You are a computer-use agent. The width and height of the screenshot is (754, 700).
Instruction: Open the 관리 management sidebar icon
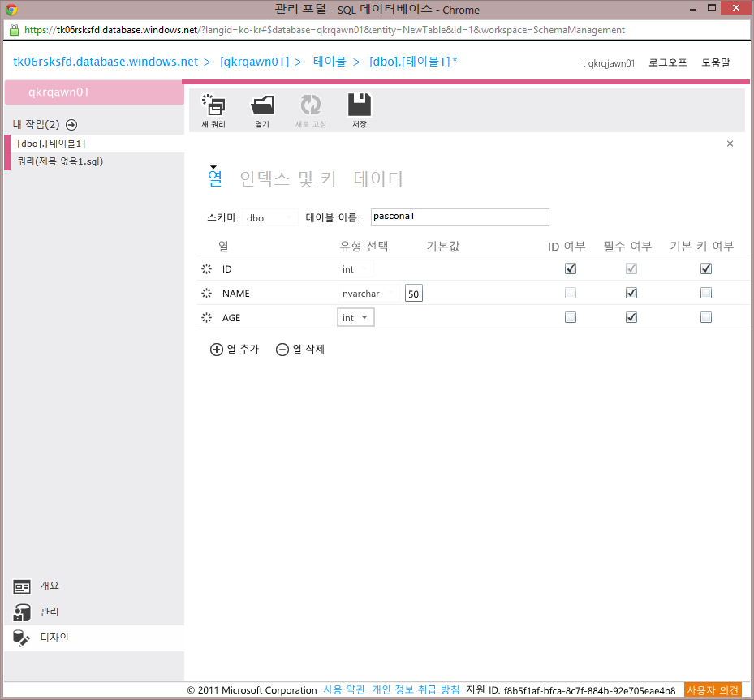click(22, 612)
